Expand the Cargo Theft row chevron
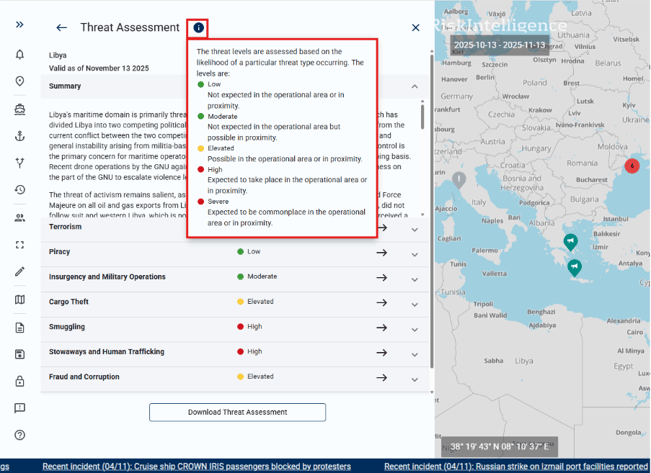The width and height of the screenshot is (651, 473). tap(415, 303)
